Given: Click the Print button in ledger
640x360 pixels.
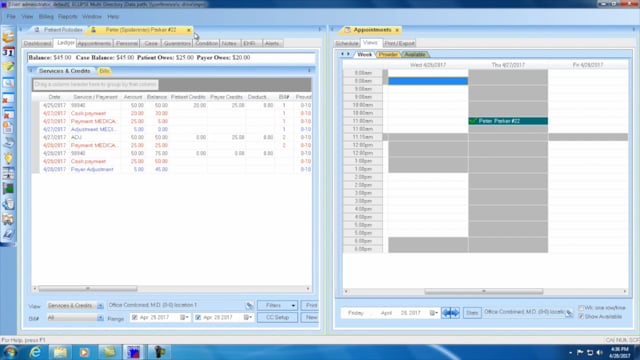Looking at the screenshot, I should point(310,305).
